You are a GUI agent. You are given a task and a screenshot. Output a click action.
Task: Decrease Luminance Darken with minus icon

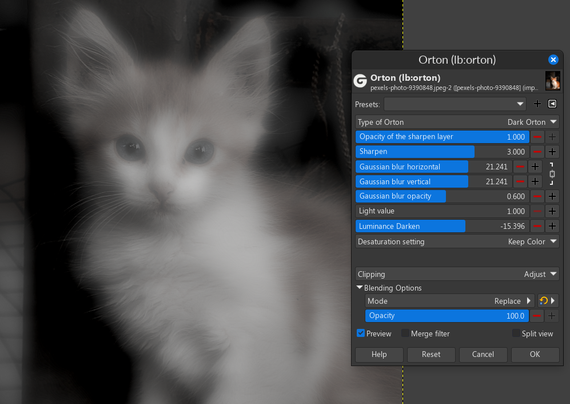point(537,226)
